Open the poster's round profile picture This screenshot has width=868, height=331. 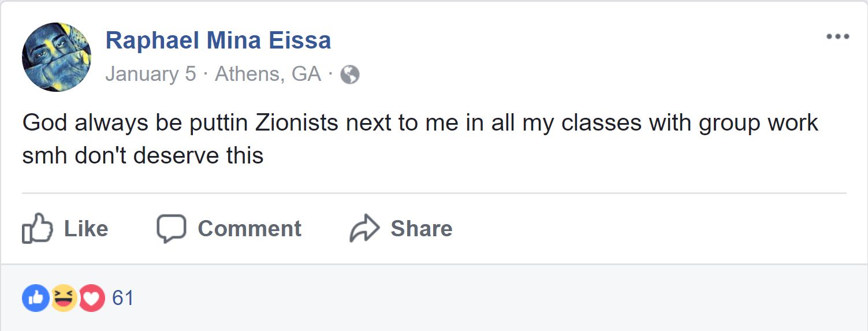[57, 57]
